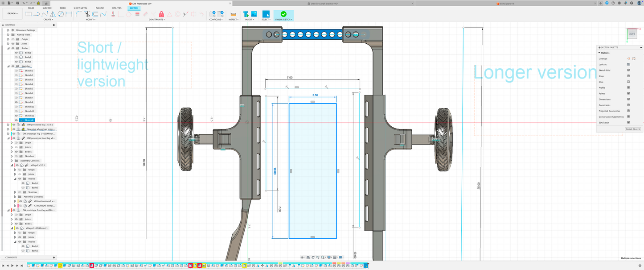The height and width of the screenshot is (270, 644).
Task: Click the Measure tool in Inspect
Action: tap(233, 14)
